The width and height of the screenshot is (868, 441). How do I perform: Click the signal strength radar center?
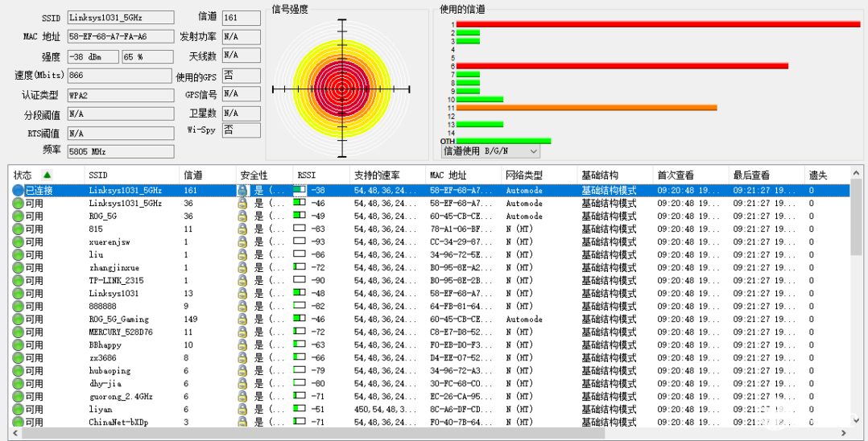coord(342,89)
